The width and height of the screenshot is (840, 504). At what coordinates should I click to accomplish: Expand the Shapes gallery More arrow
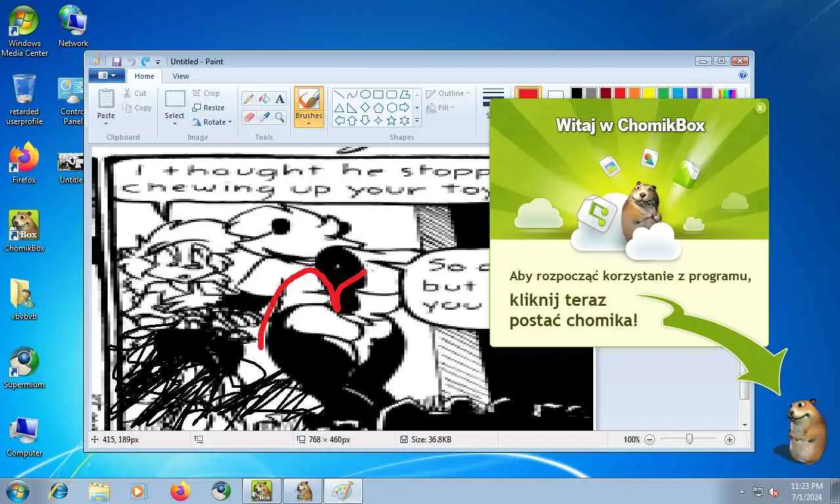click(417, 121)
